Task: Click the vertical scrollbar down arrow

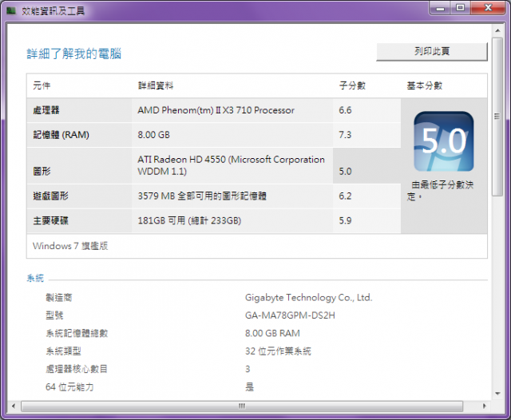Action: tap(497, 394)
